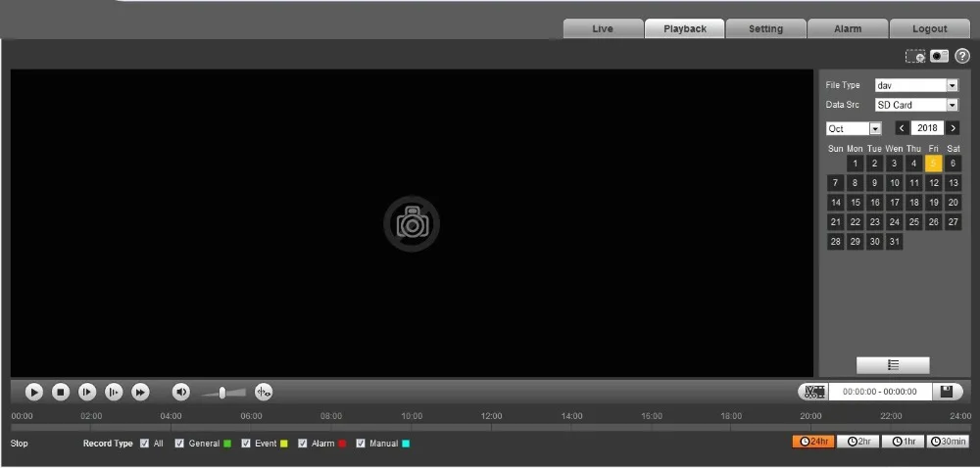980x468 pixels.
Task: Click the digital zoom icon
Action: 915,56
